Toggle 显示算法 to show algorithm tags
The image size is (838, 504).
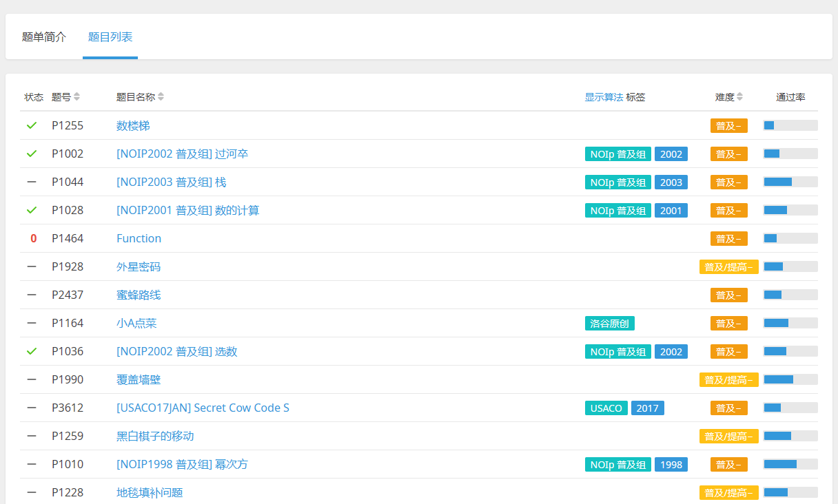pyautogui.click(x=604, y=97)
